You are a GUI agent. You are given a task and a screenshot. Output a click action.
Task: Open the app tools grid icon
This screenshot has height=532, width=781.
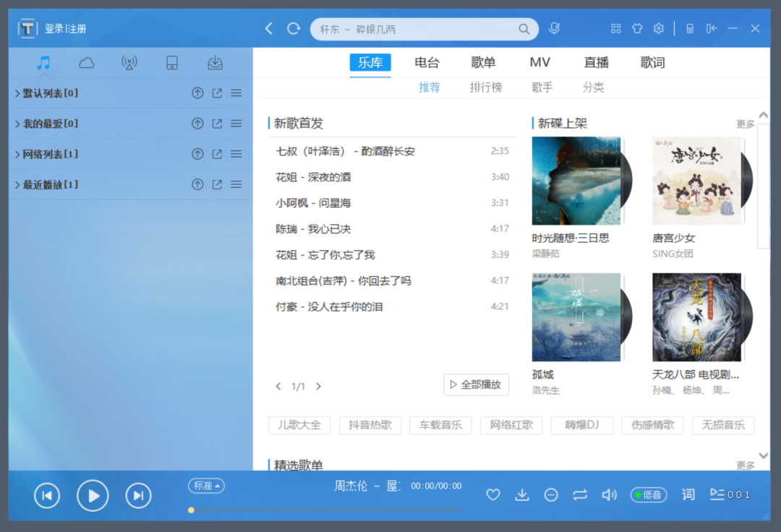pos(616,28)
